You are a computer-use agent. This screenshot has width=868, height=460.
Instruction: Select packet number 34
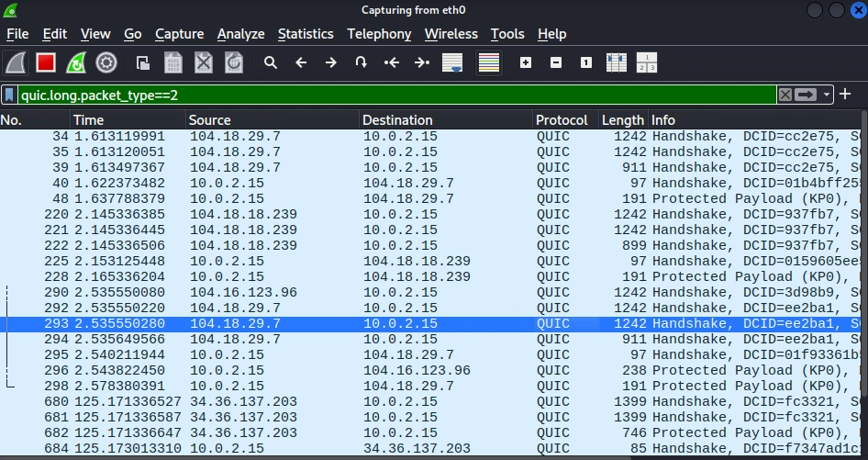point(430,136)
